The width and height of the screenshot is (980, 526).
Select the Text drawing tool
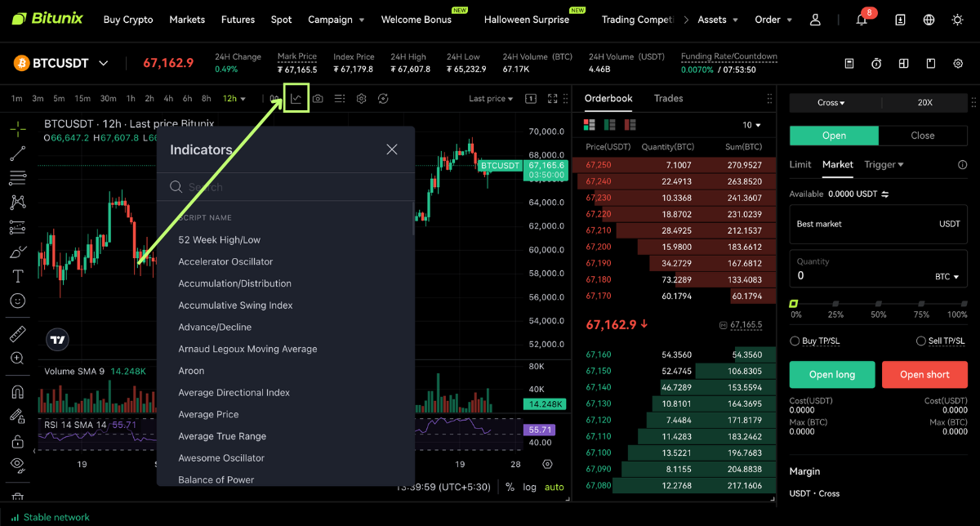pyautogui.click(x=17, y=276)
